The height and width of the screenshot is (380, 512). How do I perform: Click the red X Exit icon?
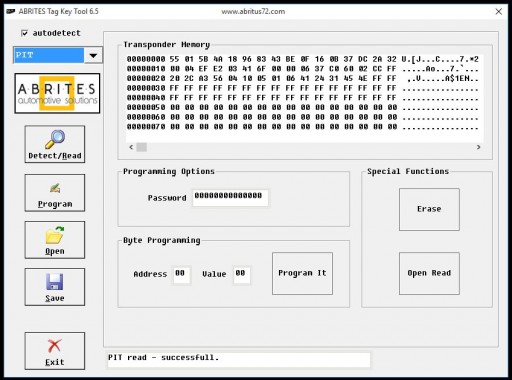tap(55, 346)
